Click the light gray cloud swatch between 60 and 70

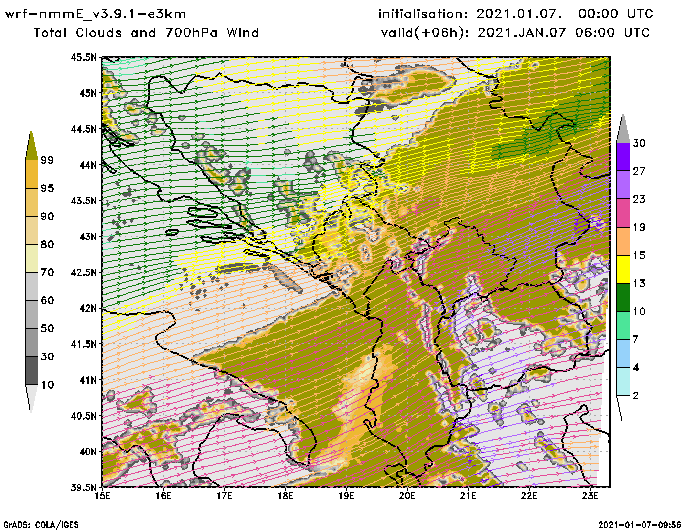[x=32, y=286]
